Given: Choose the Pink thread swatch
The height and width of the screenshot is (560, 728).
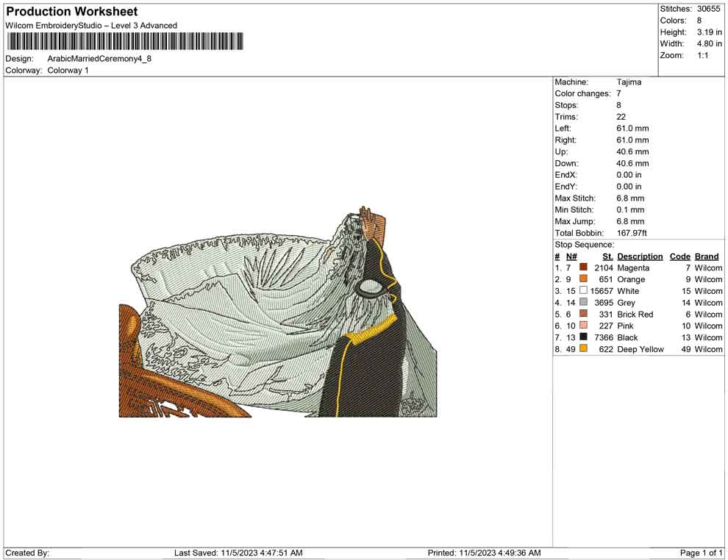Looking at the screenshot, I should 583,326.
